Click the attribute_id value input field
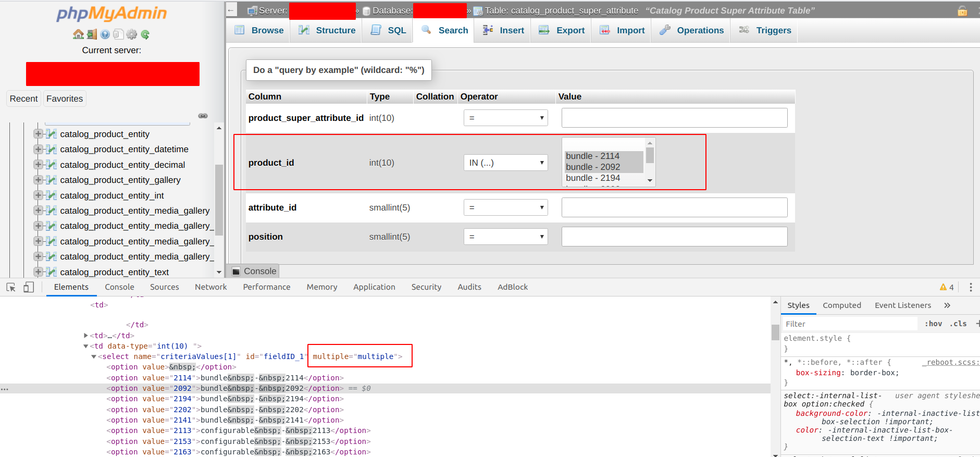This screenshot has width=980, height=457. coord(674,207)
